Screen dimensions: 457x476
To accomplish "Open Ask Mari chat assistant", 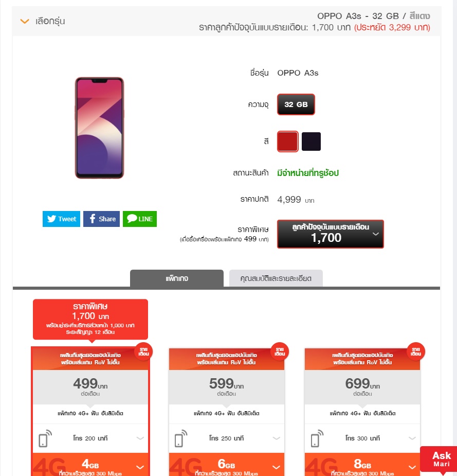I will click(x=441, y=460).
